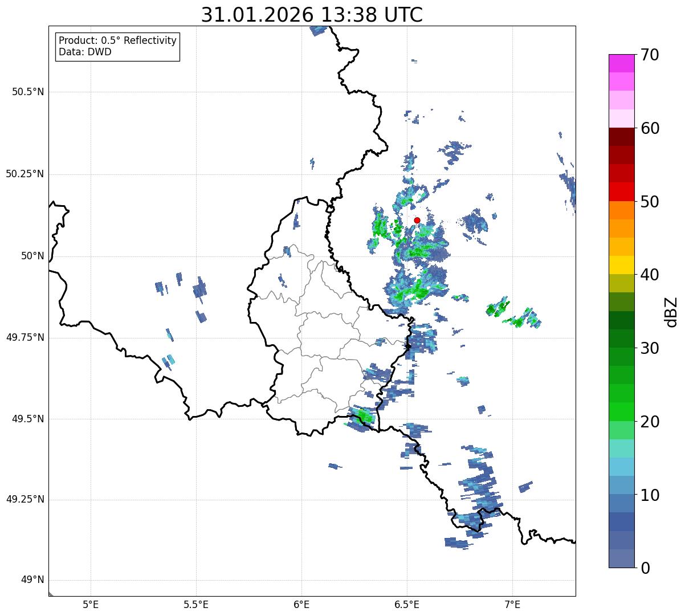Click the latitude label 49.5°N
The width and height of the screenshot is (685, 616).
click(x=27, y=419)
